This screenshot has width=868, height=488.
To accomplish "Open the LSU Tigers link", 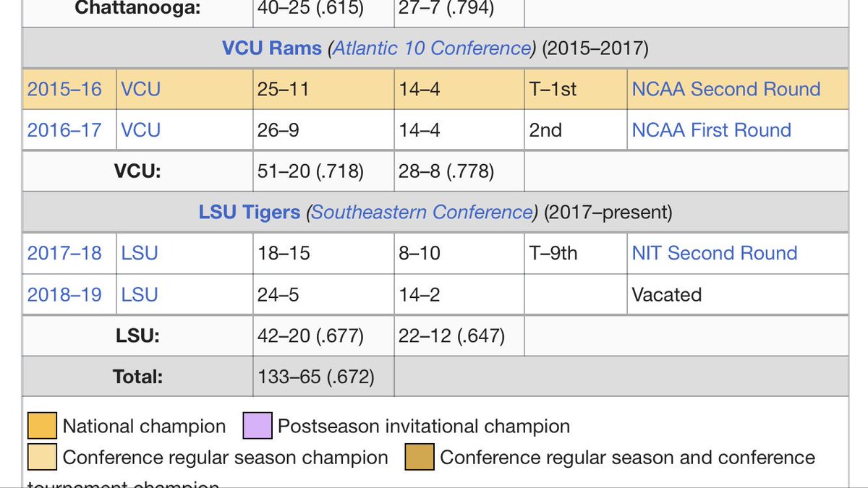I will point(249,213).
